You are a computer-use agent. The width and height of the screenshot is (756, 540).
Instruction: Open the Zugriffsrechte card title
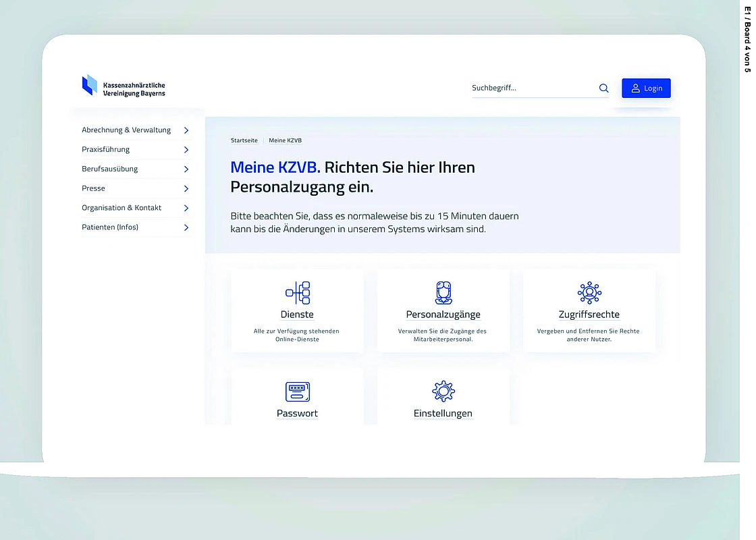point(589,315)
